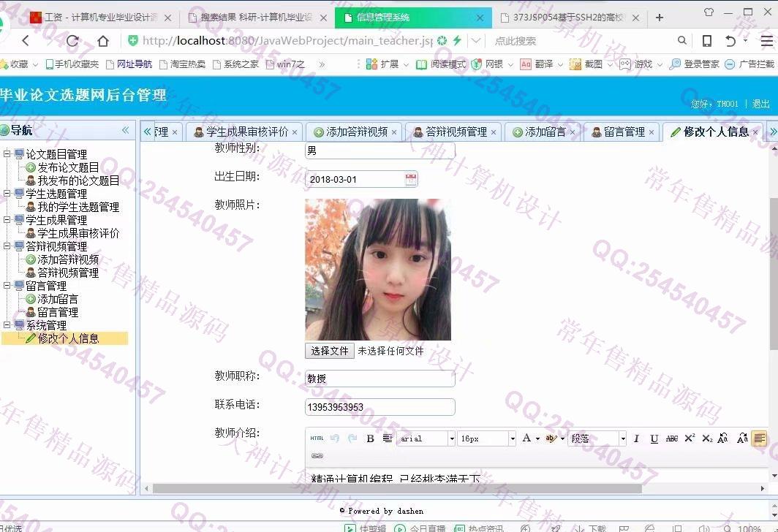The width and height of the screenshot is (778, 532).
Task: Apply bold in the 教师介绍 editor
Action: pyautogui.click(x=370, y=438)
